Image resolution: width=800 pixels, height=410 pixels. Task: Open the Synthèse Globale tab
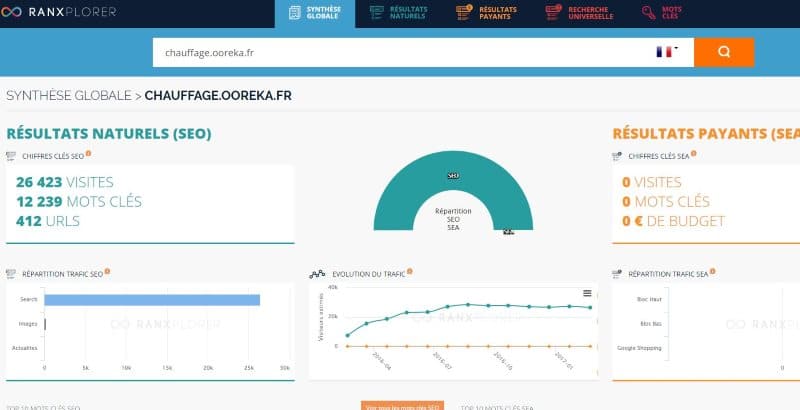315,14
